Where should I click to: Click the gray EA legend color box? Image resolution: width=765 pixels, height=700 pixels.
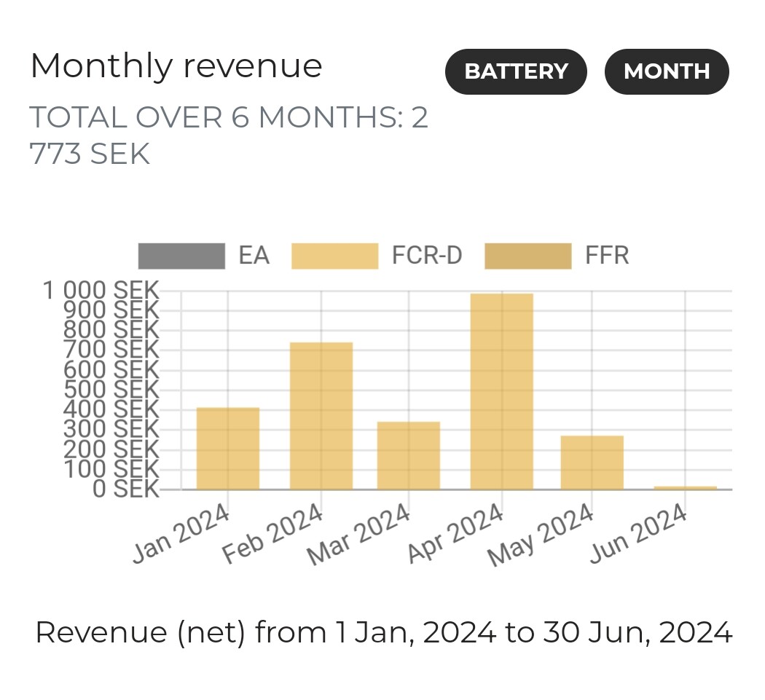tap(181, 256)
